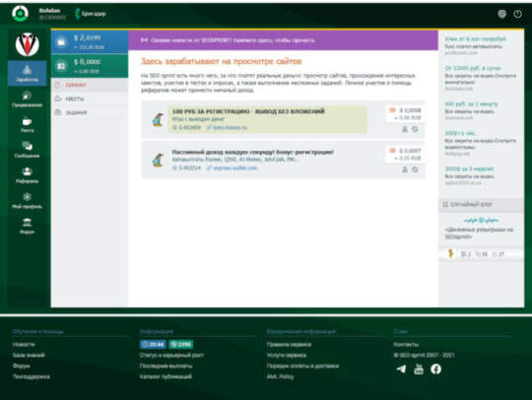Open the Сообщения chat icon
Screen dimensions: 532x400
point(28,150)
